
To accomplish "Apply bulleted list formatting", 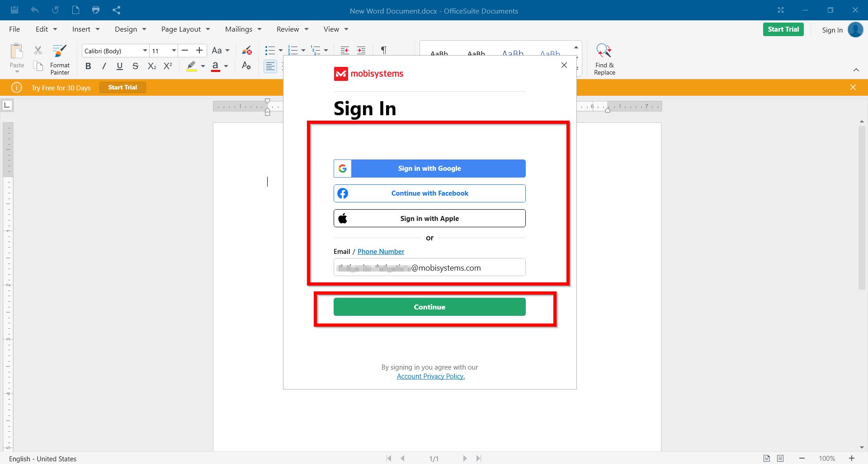I will pyautogui.click(x=270, y=50).
